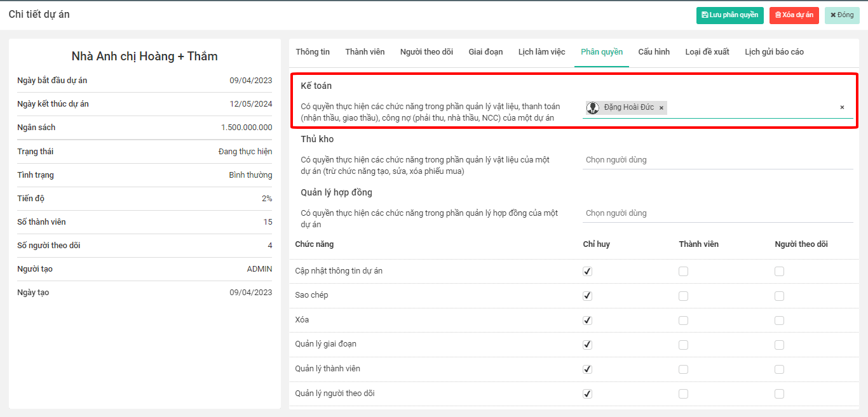Switch to Thông tin tab

click(313, 52)
